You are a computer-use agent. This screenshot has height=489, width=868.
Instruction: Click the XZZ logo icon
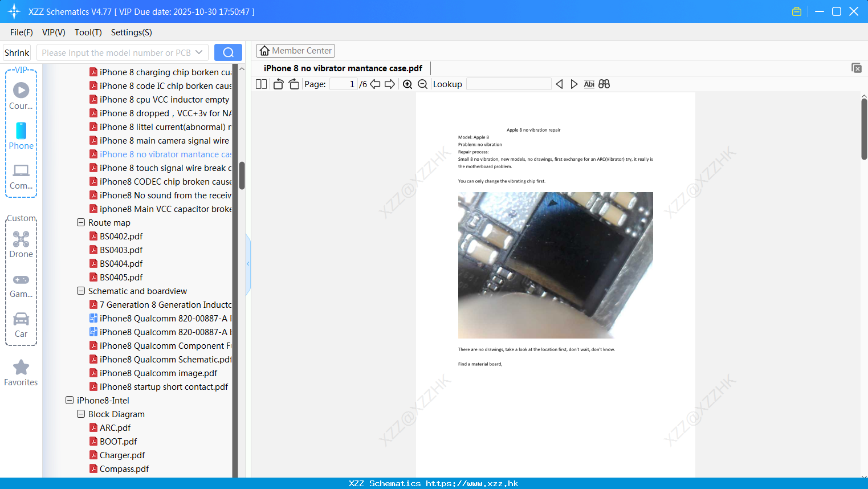coord(14,11)
